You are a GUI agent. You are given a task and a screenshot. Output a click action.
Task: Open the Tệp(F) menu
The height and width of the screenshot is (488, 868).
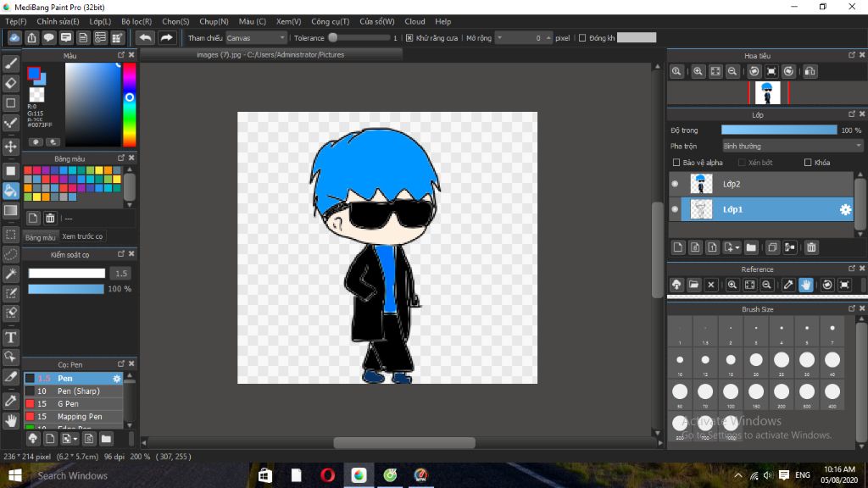click(x=15, y=21)
